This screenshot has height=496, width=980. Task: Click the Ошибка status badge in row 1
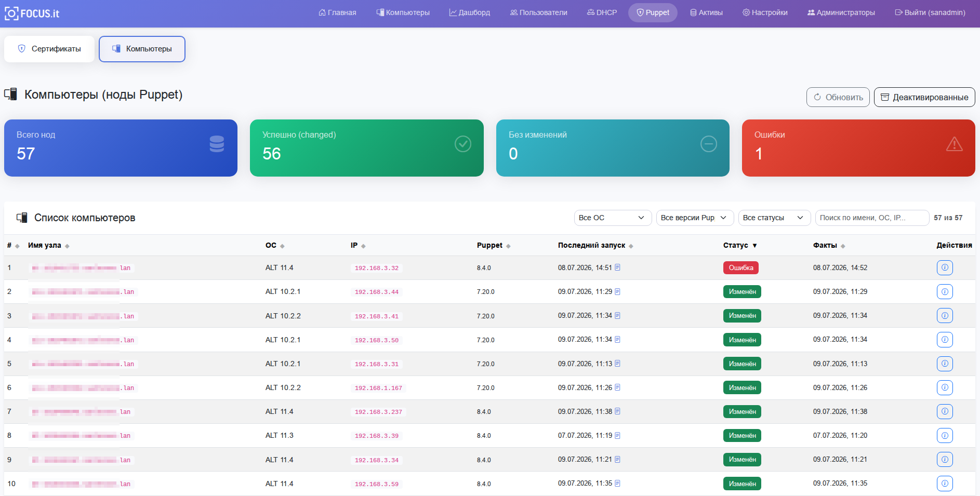741,268
